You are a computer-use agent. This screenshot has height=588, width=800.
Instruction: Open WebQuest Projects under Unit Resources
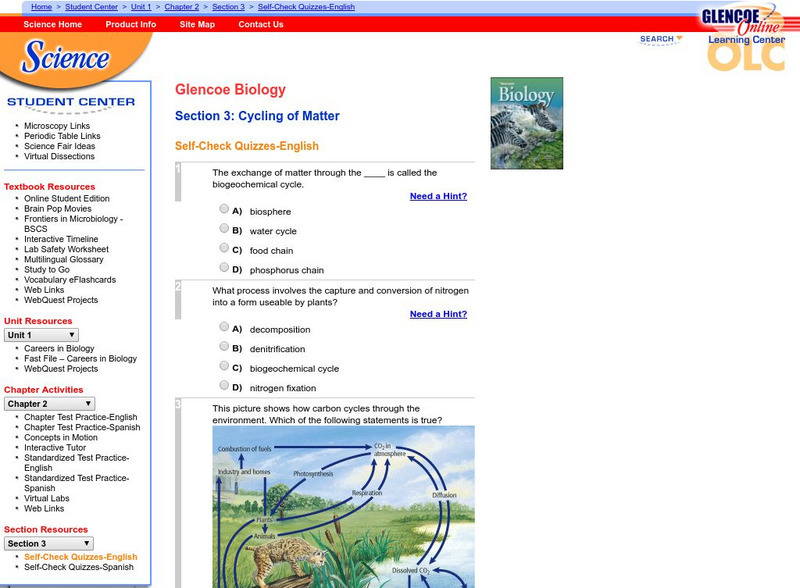click(x=61, y=369)
